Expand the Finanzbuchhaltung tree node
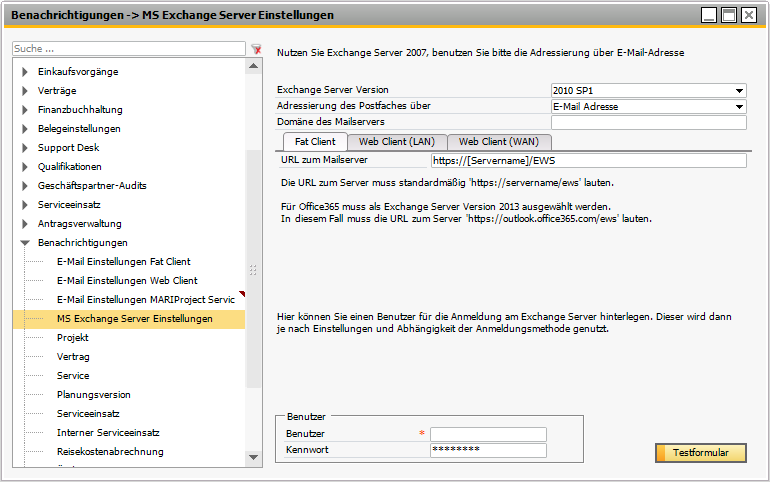Screen dimensions: 770x482 pyautogui.click(x=25, y=110)
